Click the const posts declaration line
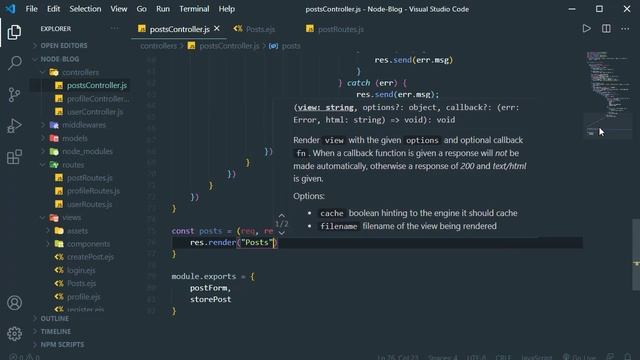Image resolution: width=640 pixels, height=360 pixels. (x=222, y=231)
